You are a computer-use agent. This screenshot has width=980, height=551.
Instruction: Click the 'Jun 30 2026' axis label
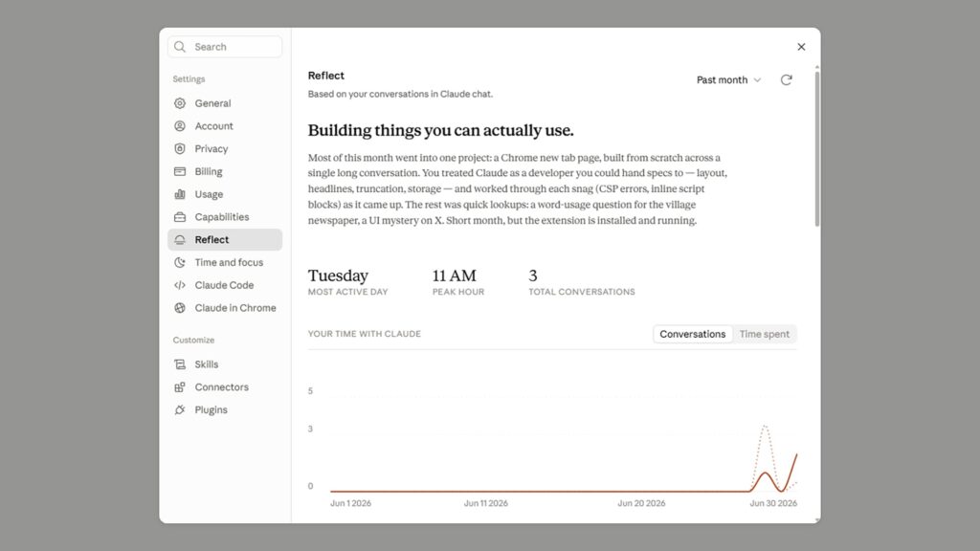coord(773,503)
